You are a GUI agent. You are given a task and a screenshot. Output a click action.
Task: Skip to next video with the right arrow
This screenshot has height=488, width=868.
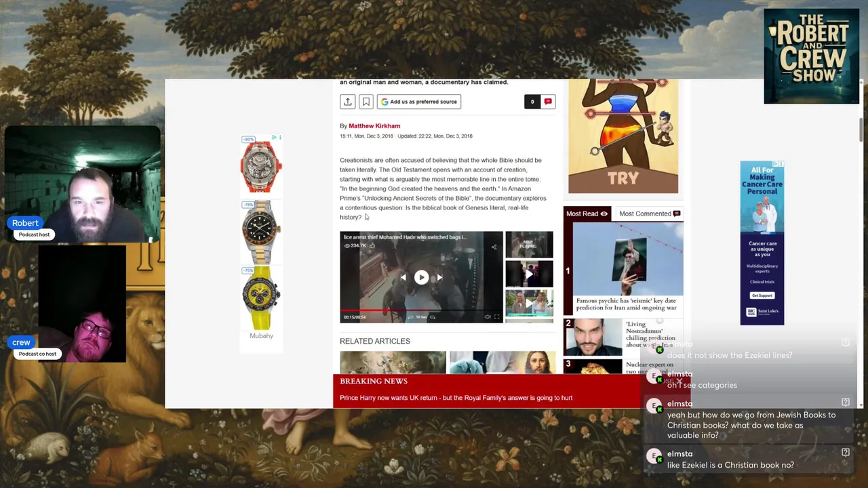pyautogui.click(x=439, y=277)
